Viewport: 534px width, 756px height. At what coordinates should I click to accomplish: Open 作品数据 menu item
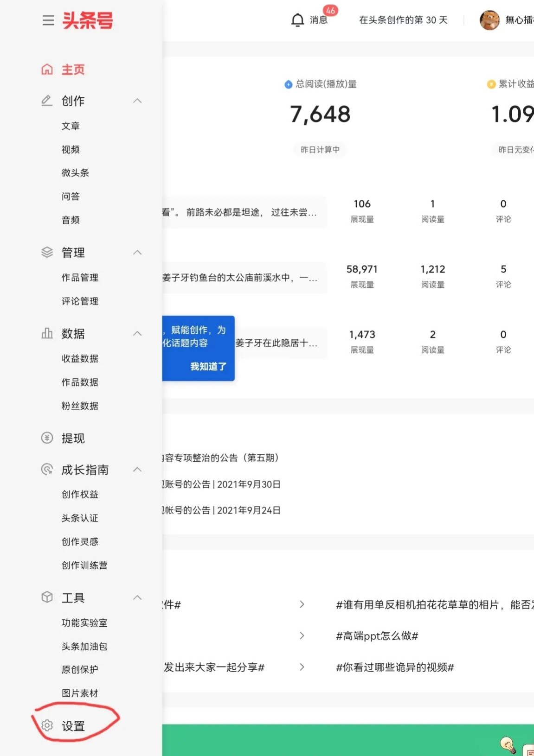pyautogui.click(x=80, y=382)
